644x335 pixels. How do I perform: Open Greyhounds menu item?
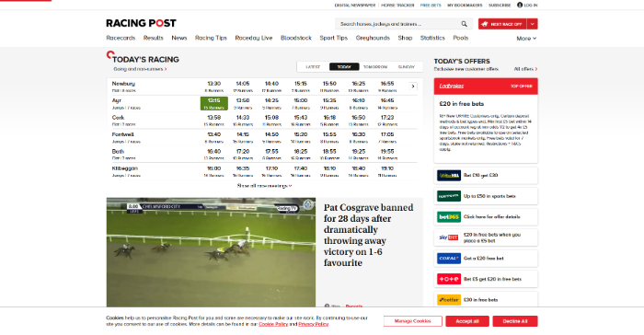click(373, 38)
